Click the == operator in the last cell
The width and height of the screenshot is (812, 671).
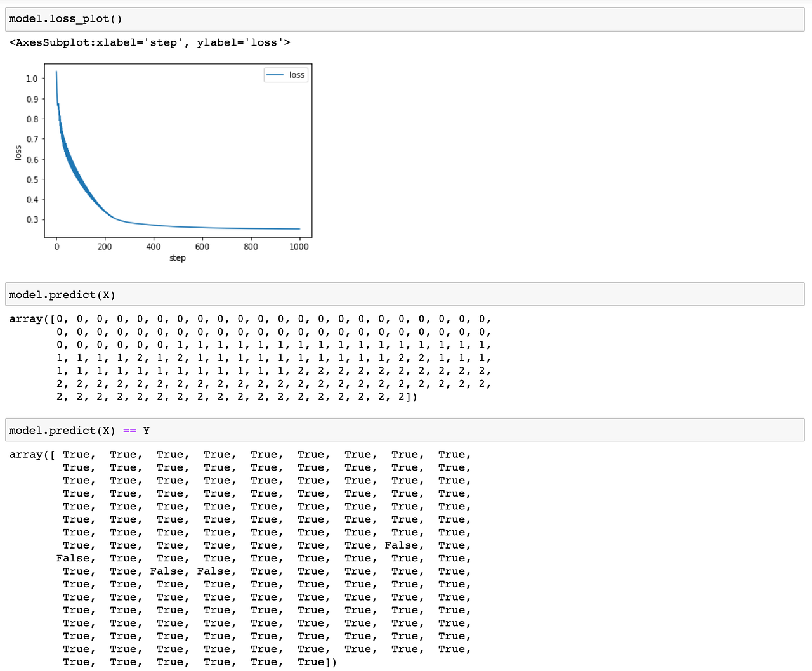129,430
